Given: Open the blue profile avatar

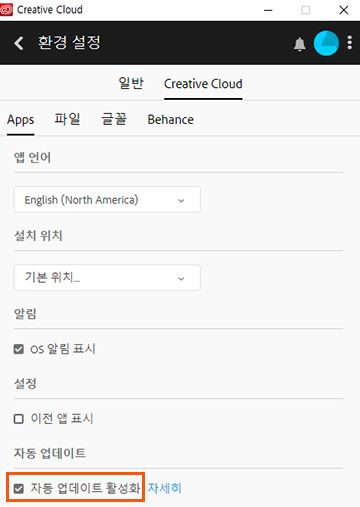Looking at the screenshot, I should coord(326,43).
